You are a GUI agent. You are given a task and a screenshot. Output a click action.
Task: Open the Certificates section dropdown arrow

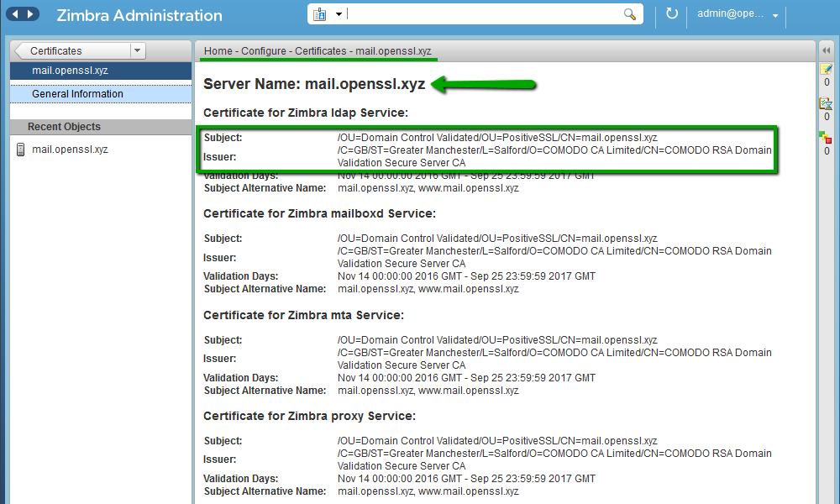[x=137, y=50]
